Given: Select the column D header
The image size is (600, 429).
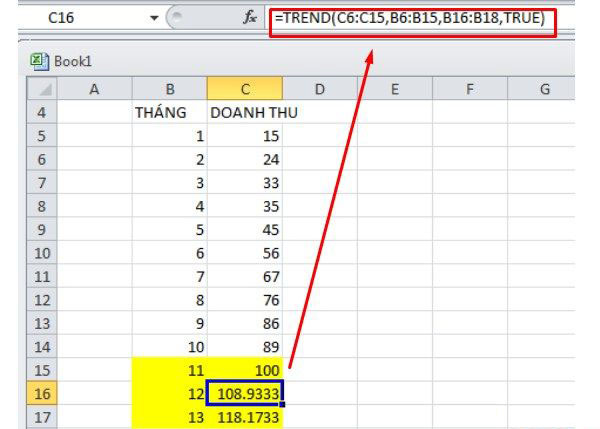Looking at the screenshot, I should click(x=319, y=89).
